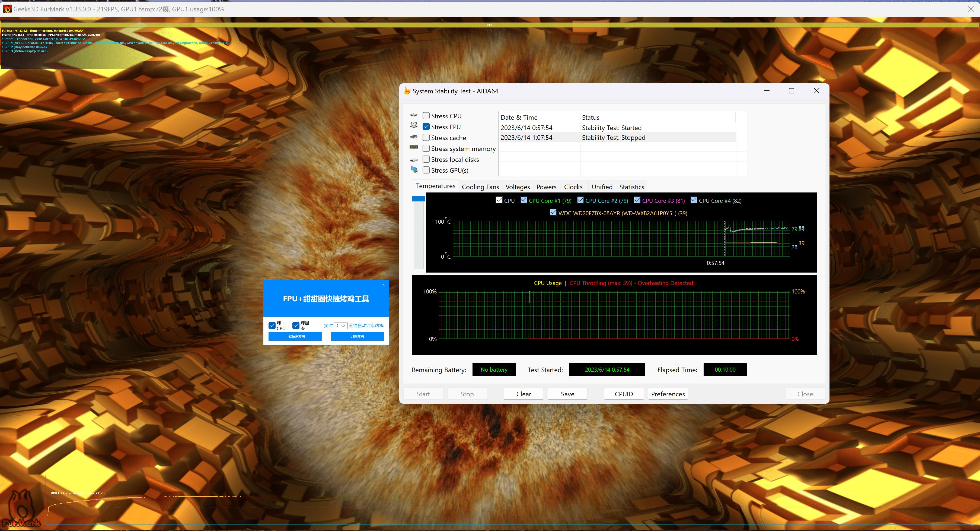The image size is (980, 531).
Task: Click the FurMark icon in window title
Action: point(7,9)
